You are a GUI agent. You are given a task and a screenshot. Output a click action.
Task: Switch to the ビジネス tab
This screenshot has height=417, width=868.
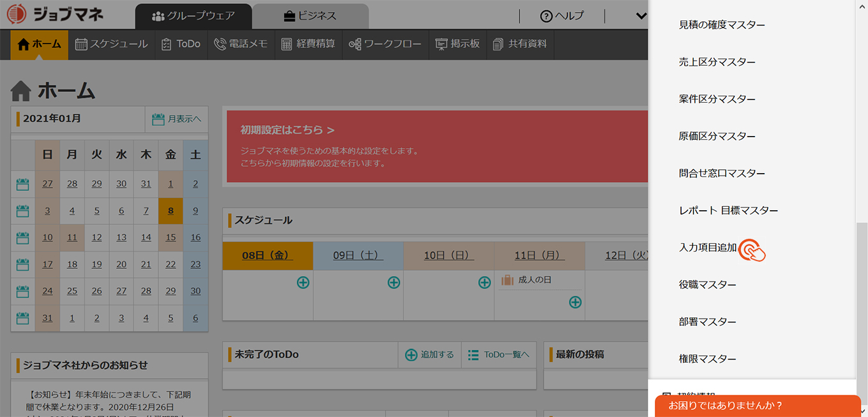(310, 16)
